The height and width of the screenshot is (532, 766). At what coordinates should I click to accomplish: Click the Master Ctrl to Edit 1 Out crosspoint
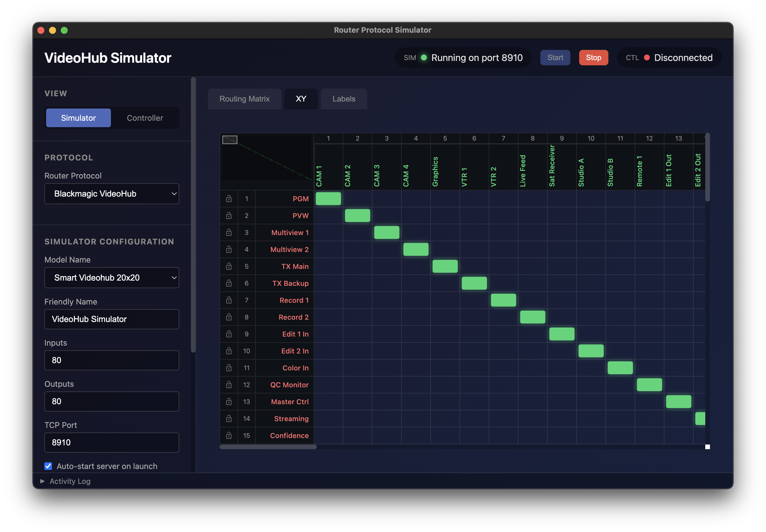click(679, 402)
